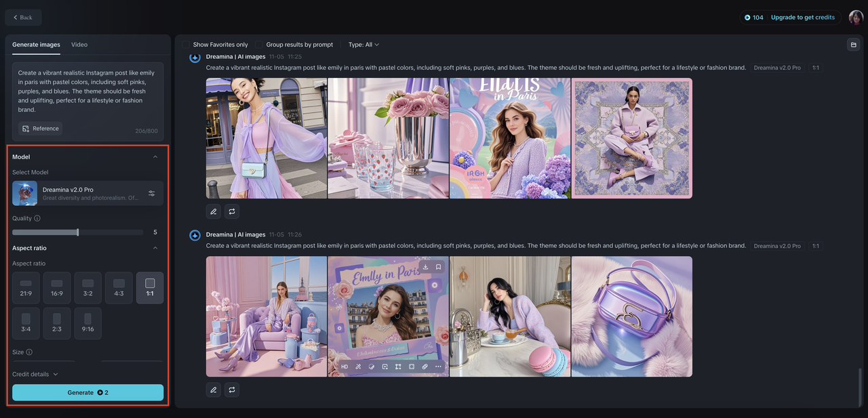Enable Show Favorites only checkbox
Viewport: 868px width, 418px height.
tap(186, 45)
